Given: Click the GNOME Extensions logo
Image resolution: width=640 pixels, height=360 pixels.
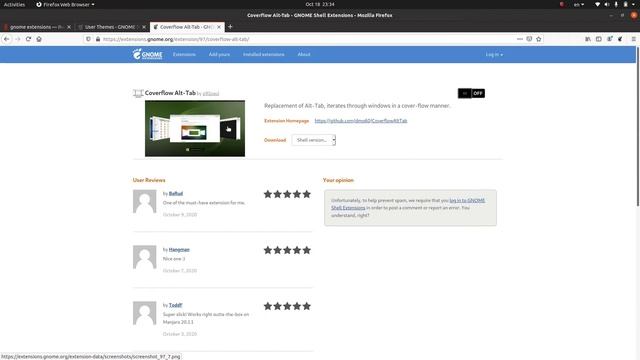Looking at the screenshot, I should (x=147, y=54).
